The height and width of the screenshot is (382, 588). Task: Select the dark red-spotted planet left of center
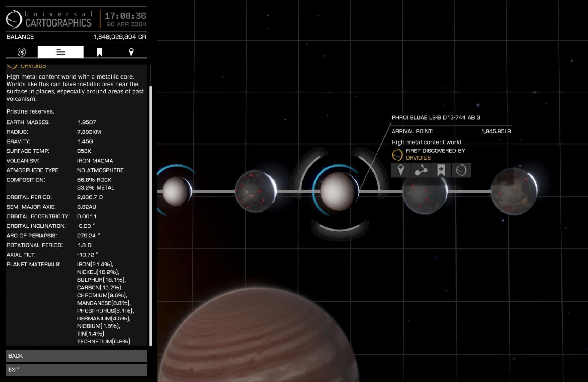(256, 191)
